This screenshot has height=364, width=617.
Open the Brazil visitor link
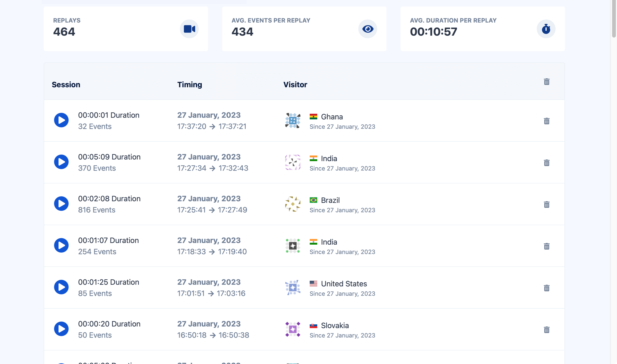click(x=330, y=200)
